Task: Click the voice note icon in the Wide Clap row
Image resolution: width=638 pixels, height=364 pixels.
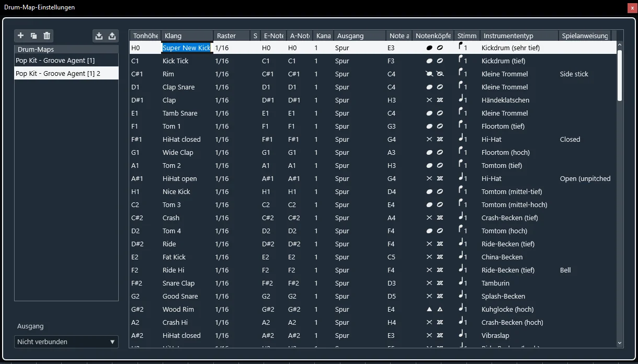Action: point(462,152)
